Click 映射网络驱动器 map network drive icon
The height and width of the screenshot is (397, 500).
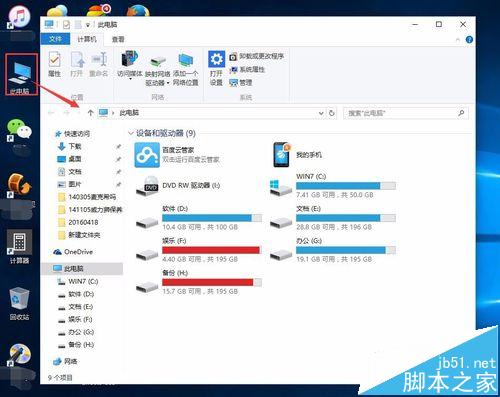click(157, 70)
